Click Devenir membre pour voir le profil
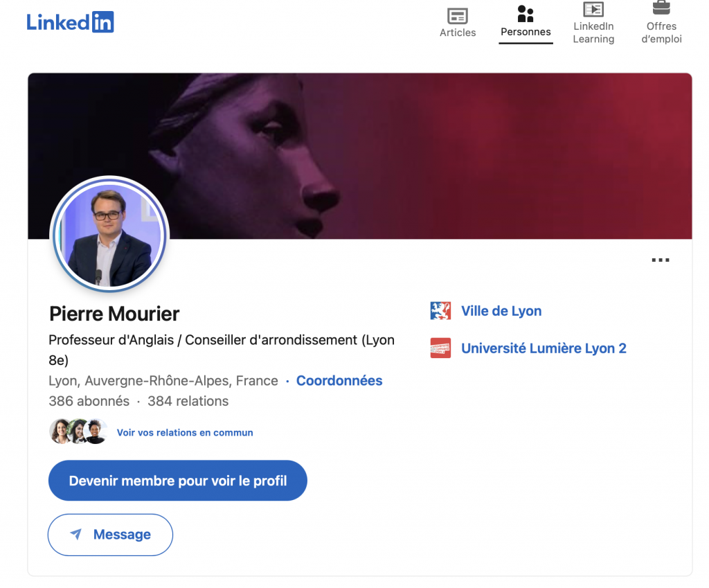Image resolution: width=709 pixels, height=588 pixels. 178,481
